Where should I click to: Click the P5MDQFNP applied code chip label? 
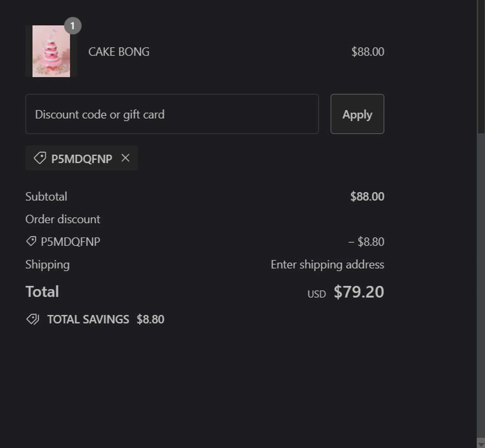coord(81,159)
